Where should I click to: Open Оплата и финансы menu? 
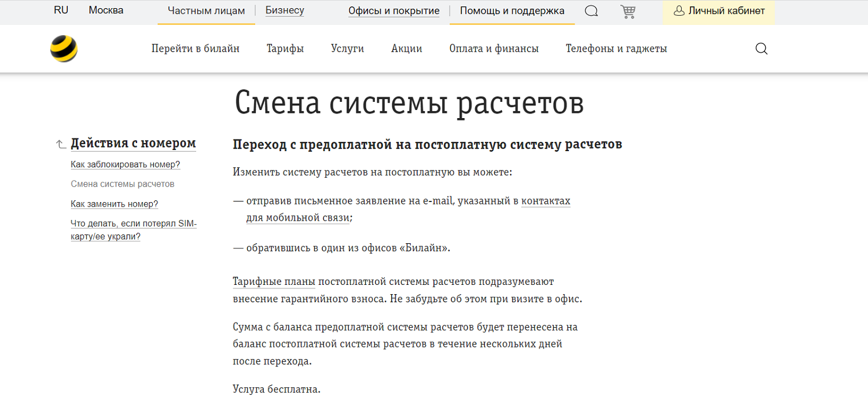tap(494, 49)
